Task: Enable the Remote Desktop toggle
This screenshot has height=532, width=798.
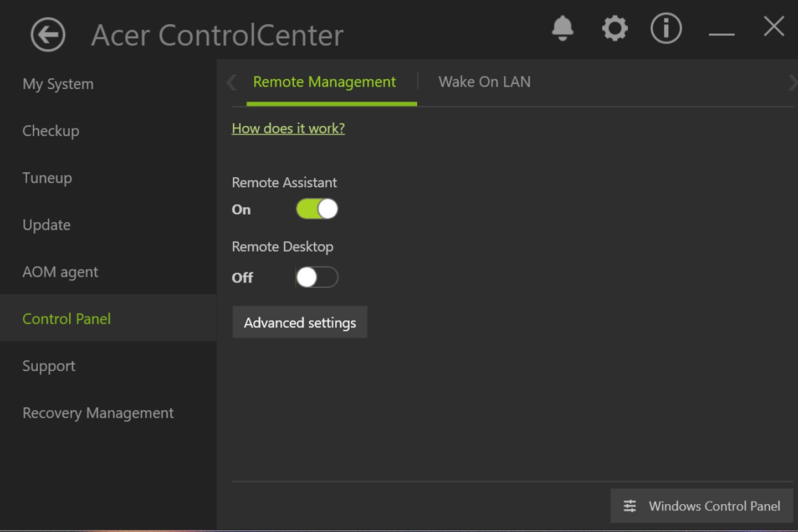Action: click(x=317, y=277)
